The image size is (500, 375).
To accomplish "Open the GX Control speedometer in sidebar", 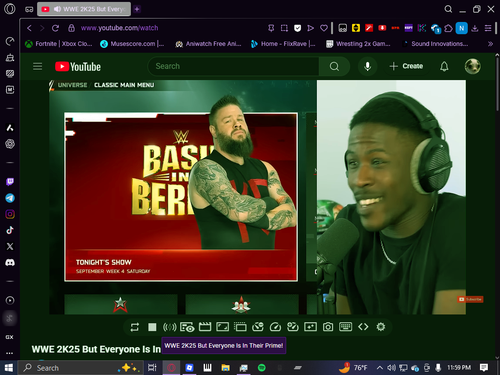I will (10, 41).
